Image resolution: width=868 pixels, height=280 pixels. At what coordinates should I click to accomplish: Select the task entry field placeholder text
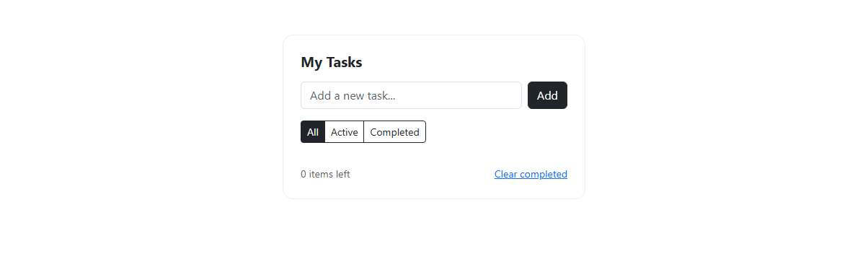point(353,95)
